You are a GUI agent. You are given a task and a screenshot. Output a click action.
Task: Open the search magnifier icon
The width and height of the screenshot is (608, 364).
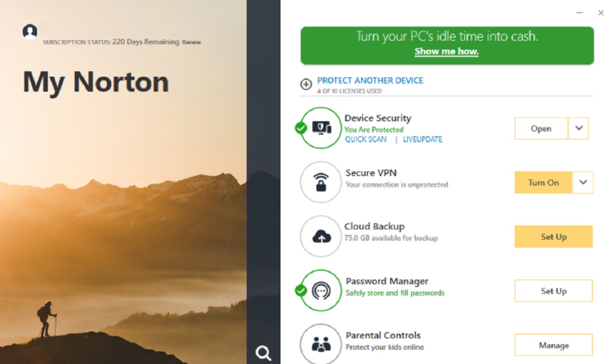click(x=263, y=353)
